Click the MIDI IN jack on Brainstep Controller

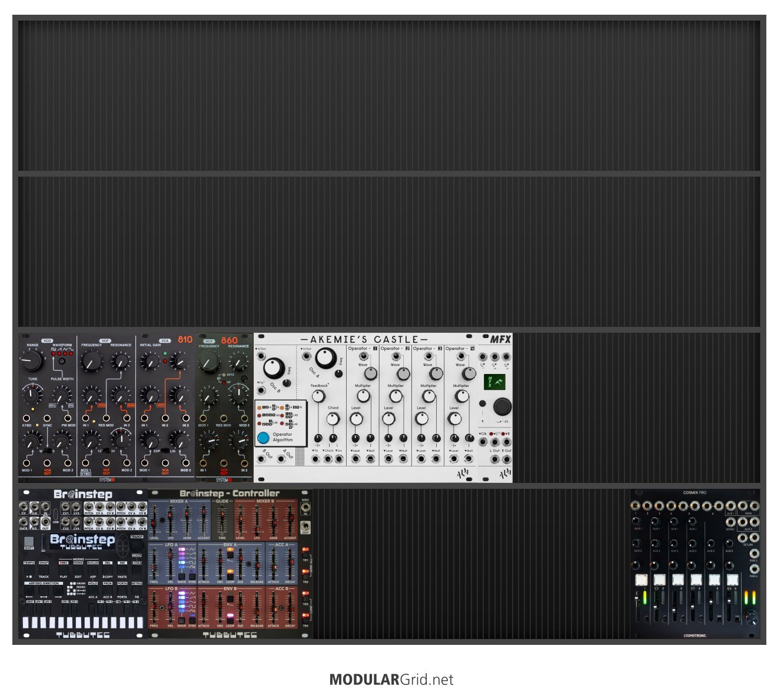(x=305, y=507)
